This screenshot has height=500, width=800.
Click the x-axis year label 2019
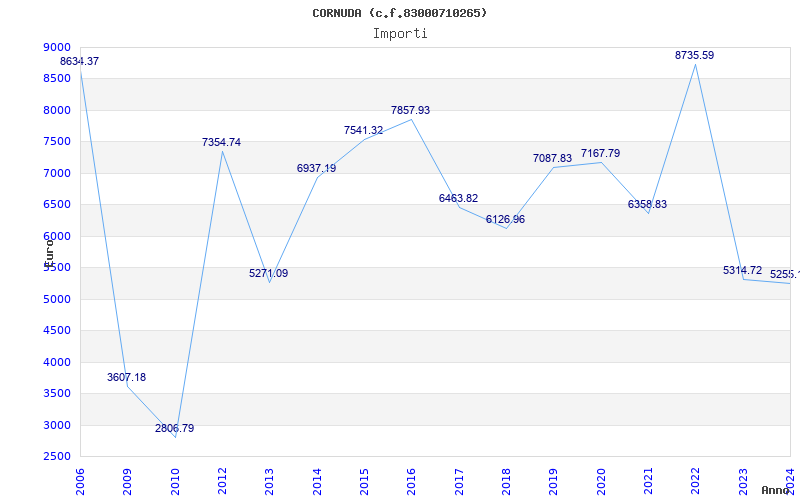coord(554,482)
